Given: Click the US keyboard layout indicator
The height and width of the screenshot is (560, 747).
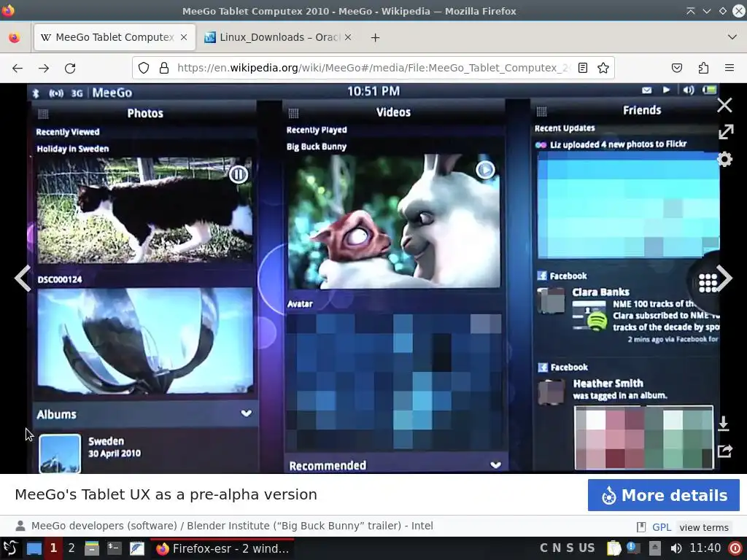Looking at the screenshot, I should click(587, 548).
